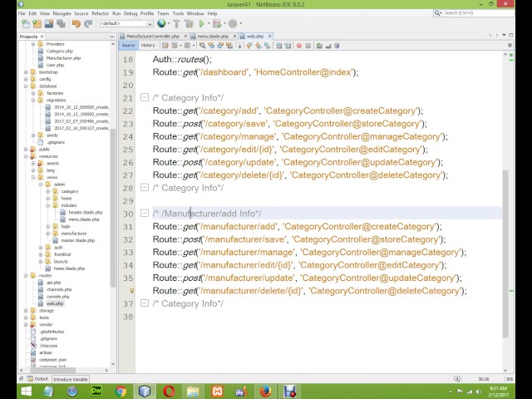532x399 pixels.
Task: Click the green Run Project arrow
Action: (x=201, y=23)
